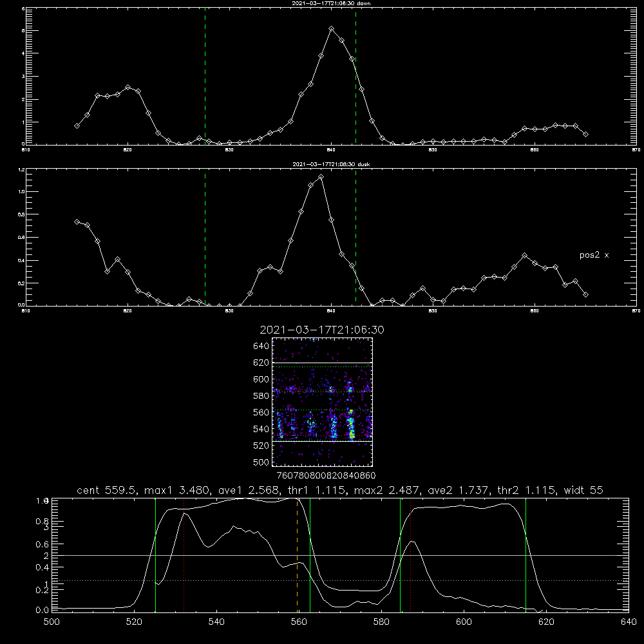Click the '540' x-axis label in bottom plot

pos(216,622)
